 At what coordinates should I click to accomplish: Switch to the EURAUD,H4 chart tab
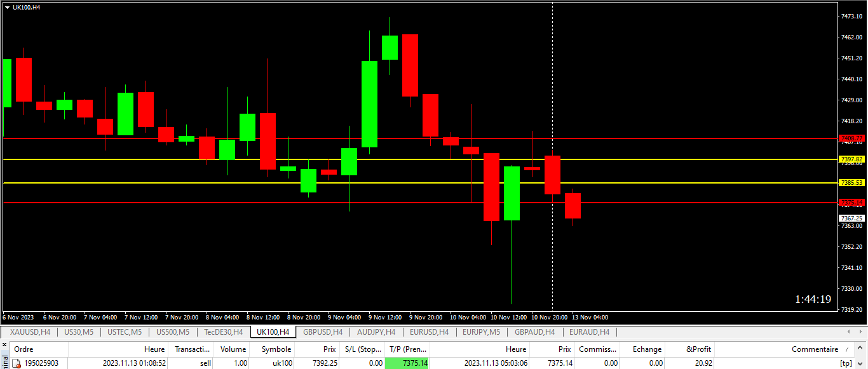tap(589, 332)
